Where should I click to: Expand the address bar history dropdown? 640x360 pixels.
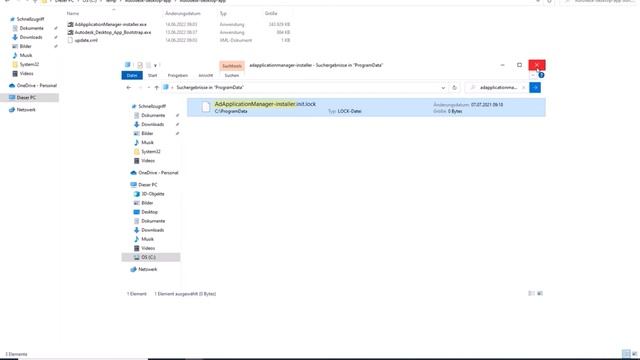click(x=443, y=88)
